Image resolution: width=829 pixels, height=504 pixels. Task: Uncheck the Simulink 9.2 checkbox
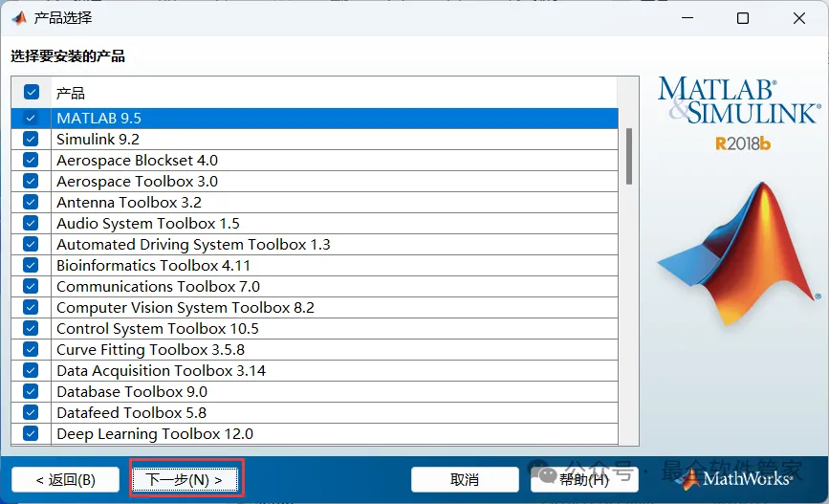(31, 139)
